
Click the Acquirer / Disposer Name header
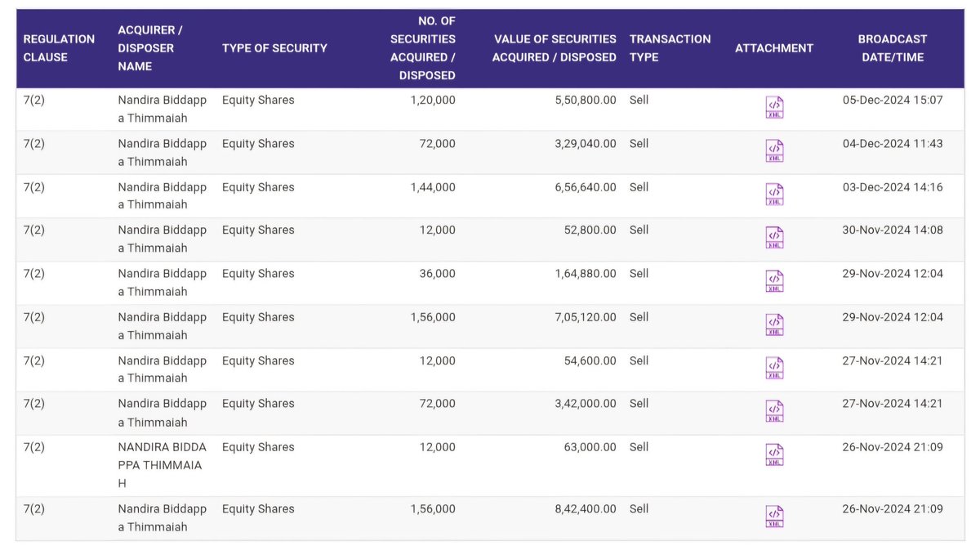[150, 48]
